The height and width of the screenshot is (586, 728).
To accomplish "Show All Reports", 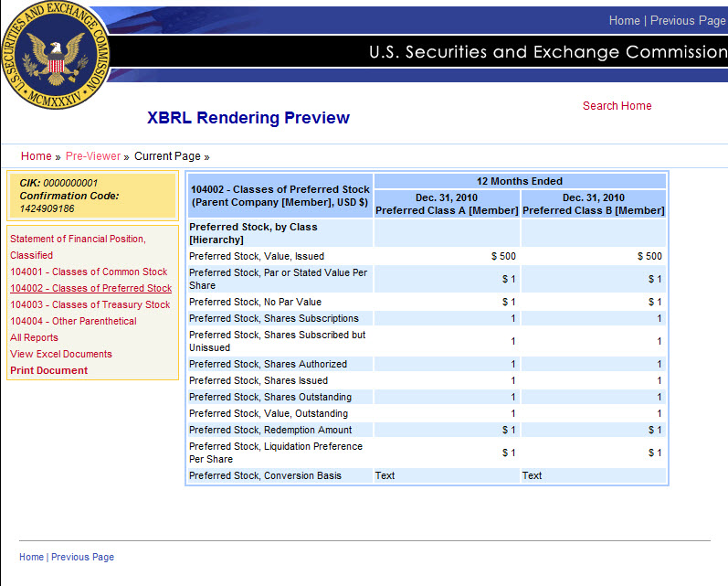I will [35, 338].
